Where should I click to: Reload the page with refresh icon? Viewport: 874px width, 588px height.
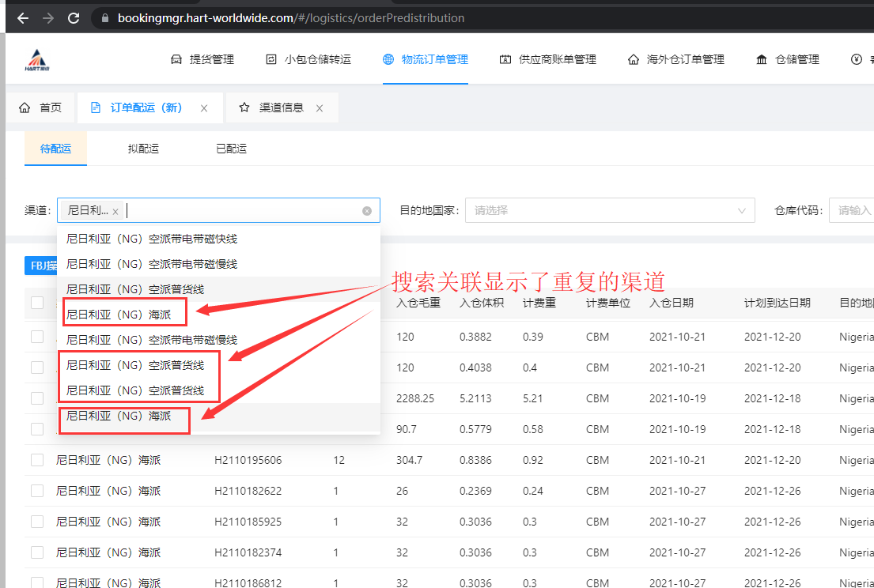(x=74, y=17)
